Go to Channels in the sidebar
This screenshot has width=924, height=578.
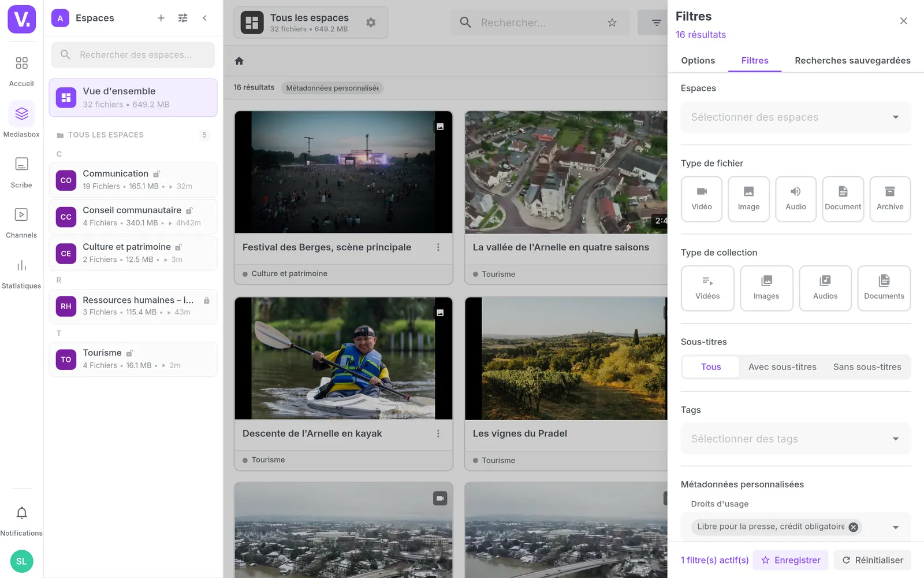(x=21, y=223)
